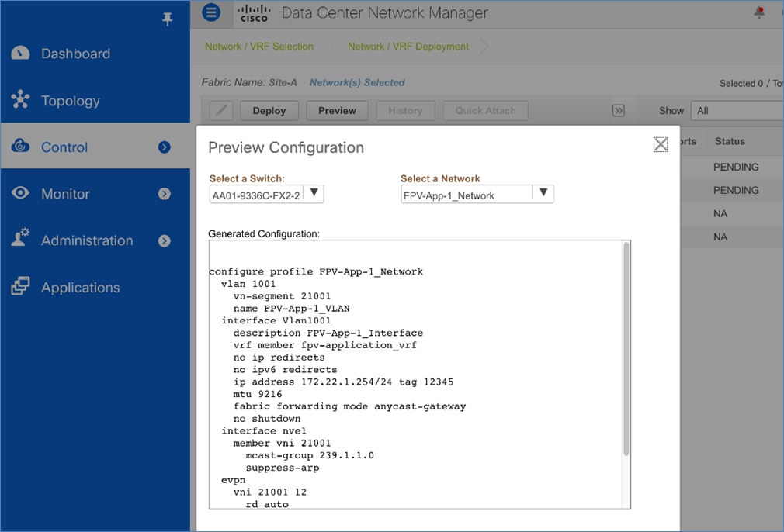784x532 pixels.
Task: Click the 'mcast-group 239.1.1.0' line
Action: pyautogui.click(x=310, y=455)
